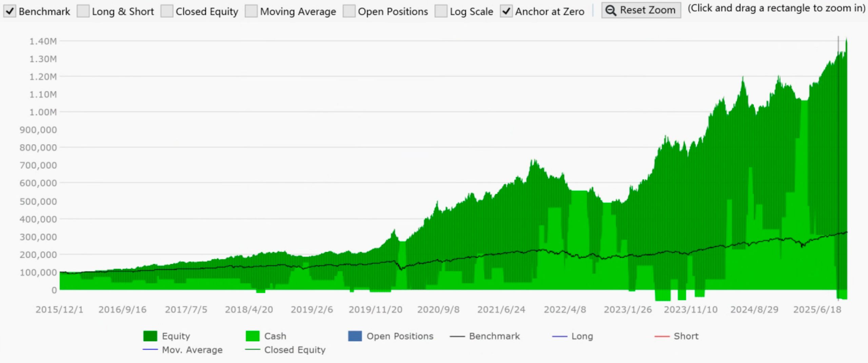Image resolution: width=868 pixels, height=363 pixels.
Task: Click the Reset Zoom button
Action: pos(641,10)
